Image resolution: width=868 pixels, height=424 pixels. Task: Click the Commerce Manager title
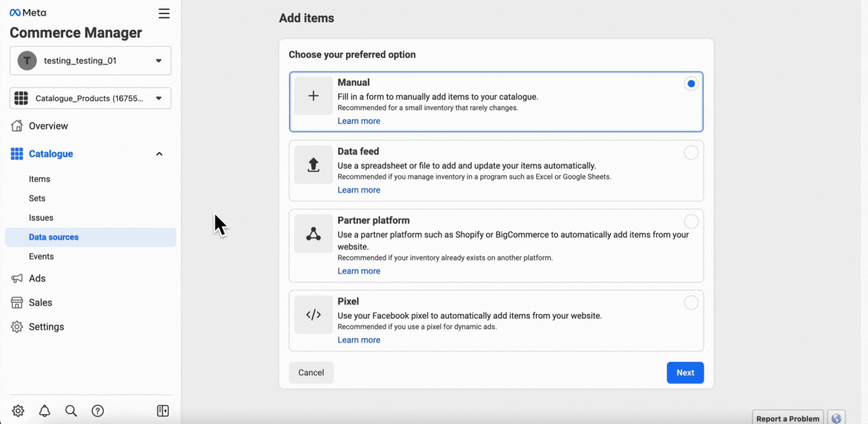(76, 33)
